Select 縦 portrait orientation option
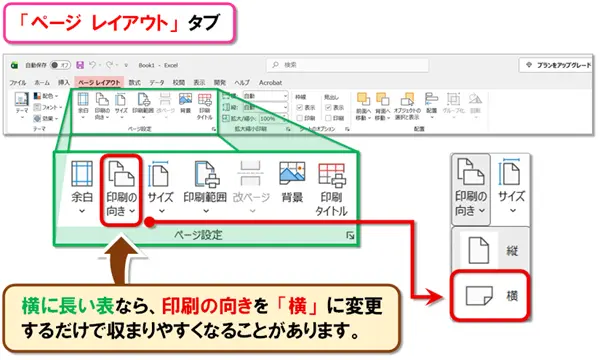 tap(491, 250)
